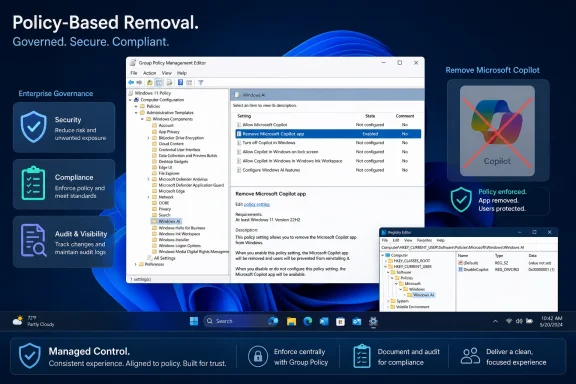576x384 pixels.
Task: Select the DisableCopilot registry value
Action: pyautogui.click(x=474, y=269)
